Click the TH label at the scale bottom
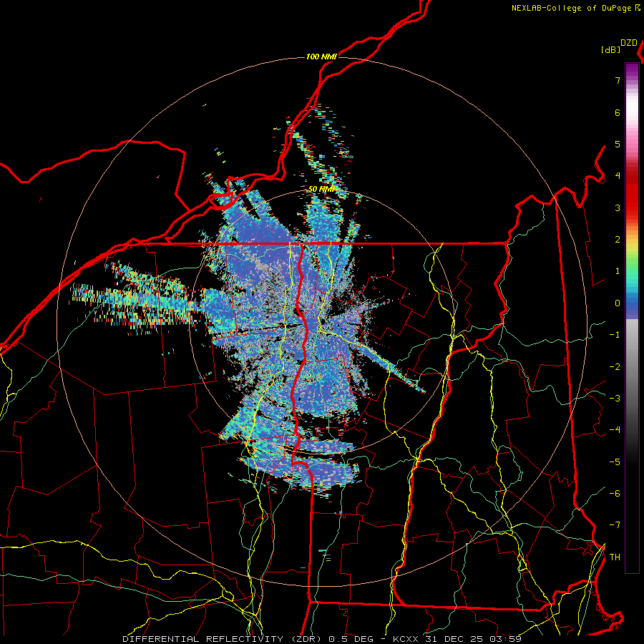 tap(615, 557)
